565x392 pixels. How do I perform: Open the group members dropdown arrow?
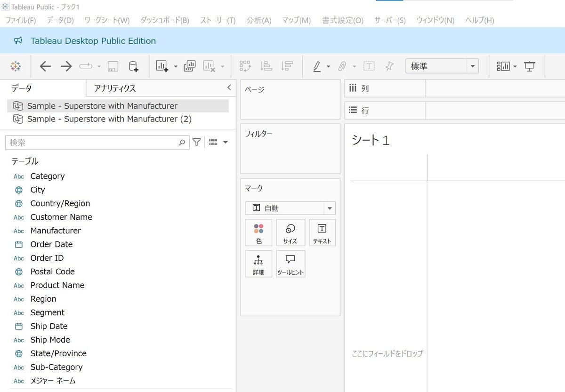pos(354,66)
